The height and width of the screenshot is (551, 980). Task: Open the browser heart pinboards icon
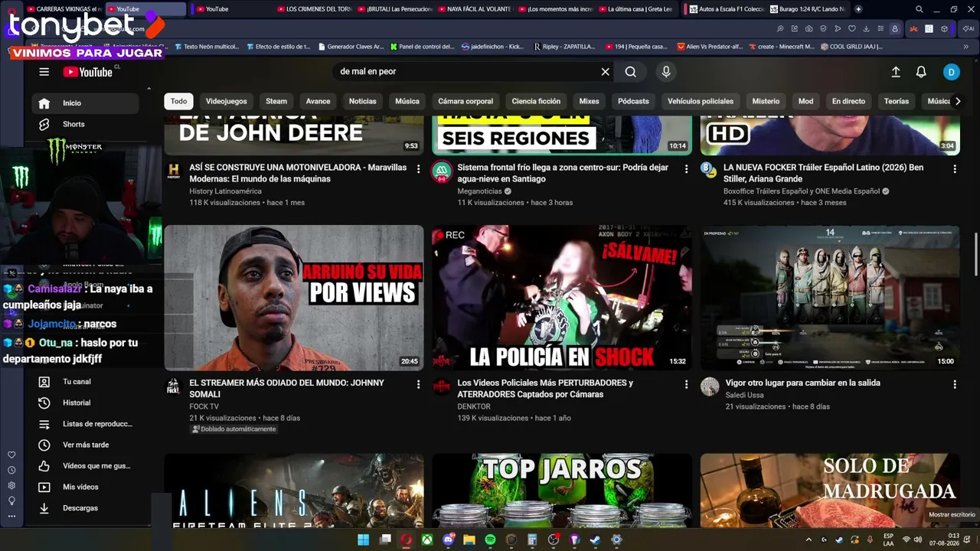[851, 29]
